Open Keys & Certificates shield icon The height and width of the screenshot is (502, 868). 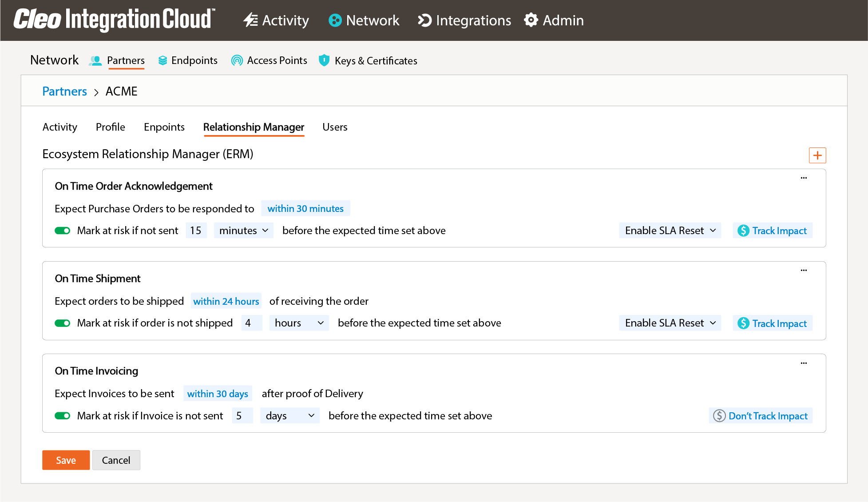[x=324, y=60]
